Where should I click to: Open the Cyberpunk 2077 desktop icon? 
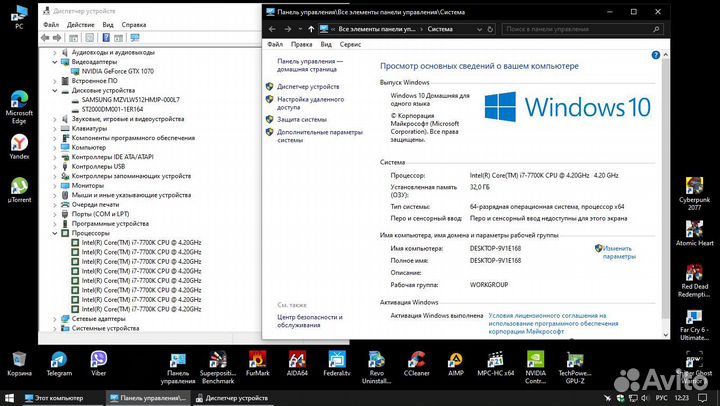[x=694, y=194]
